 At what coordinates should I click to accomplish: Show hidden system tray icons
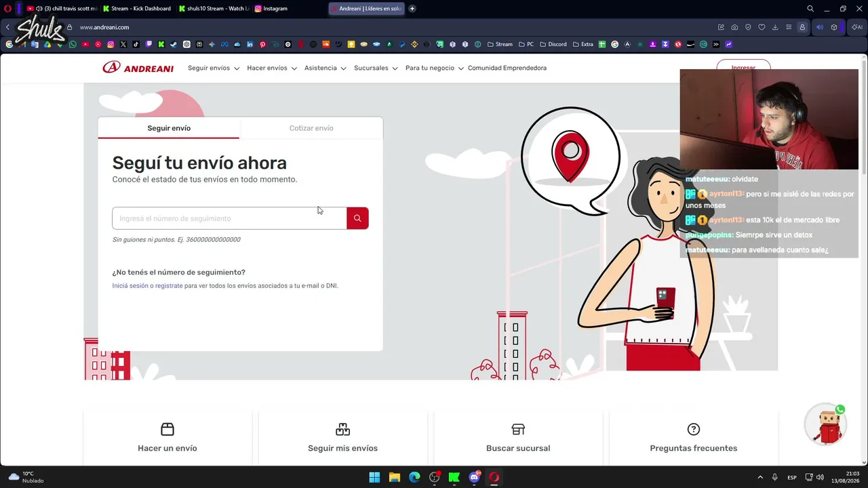click(x=760, y=477)
